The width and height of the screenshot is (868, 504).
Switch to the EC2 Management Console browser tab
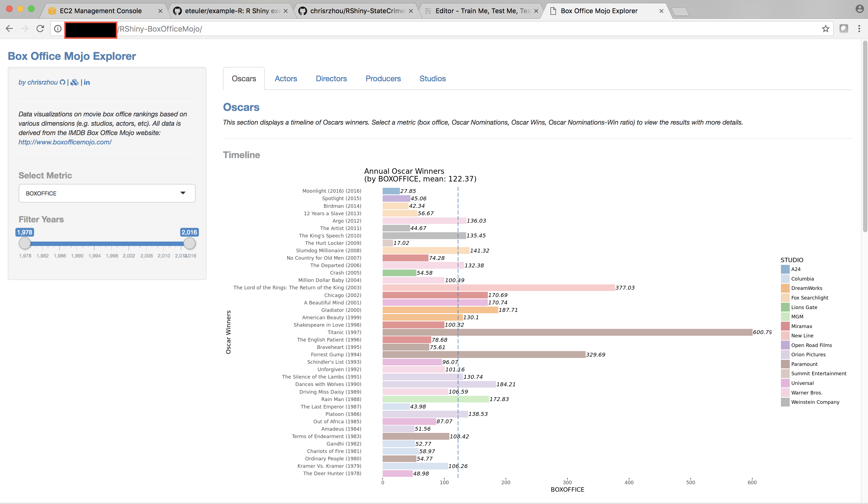click(x=101, y=11)
